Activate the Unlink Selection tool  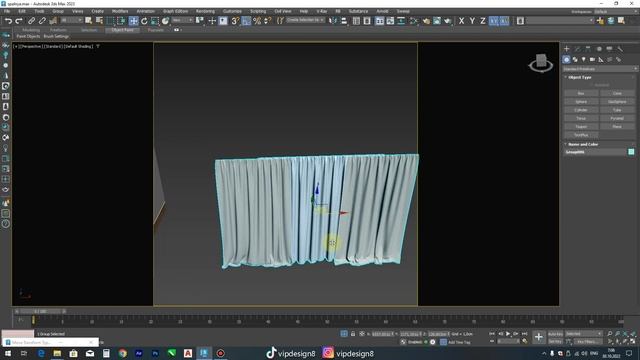(42, 21)
